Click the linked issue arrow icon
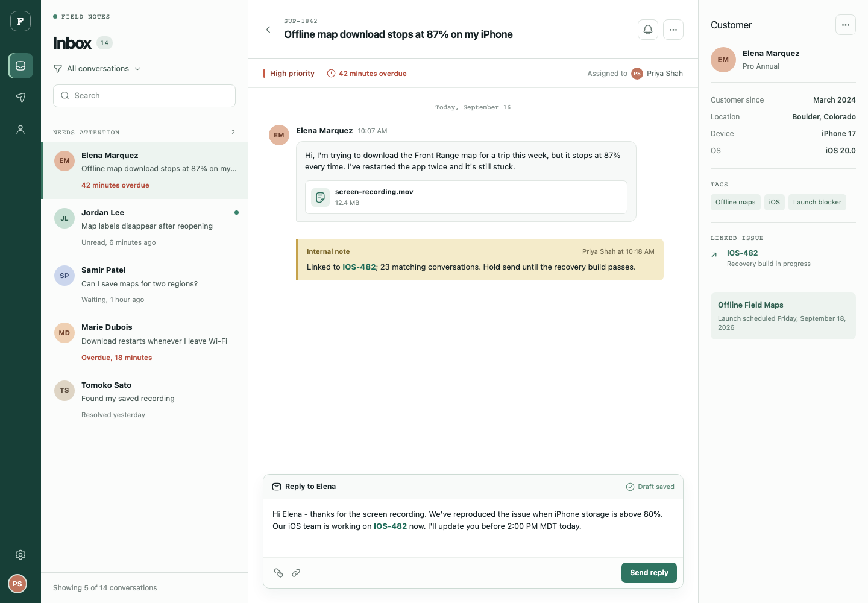The height and width of the screenshot is (603, 868). [x=714, y=255]
